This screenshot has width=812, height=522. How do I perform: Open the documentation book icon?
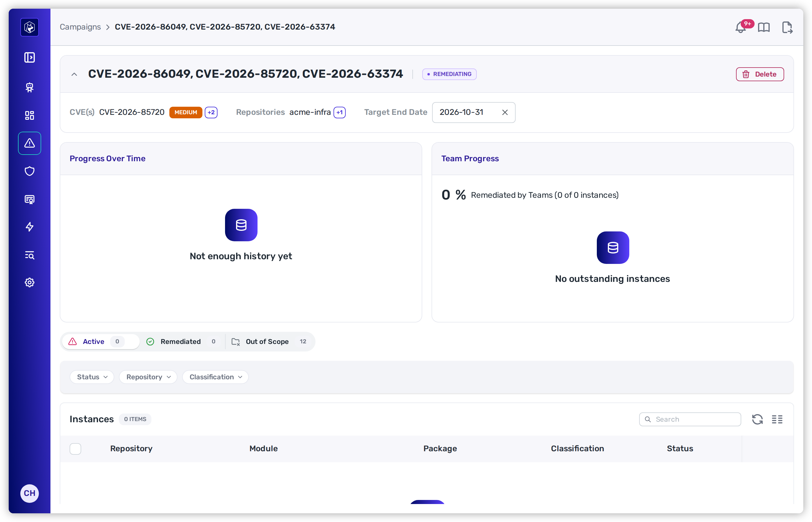tap(764, 27)
